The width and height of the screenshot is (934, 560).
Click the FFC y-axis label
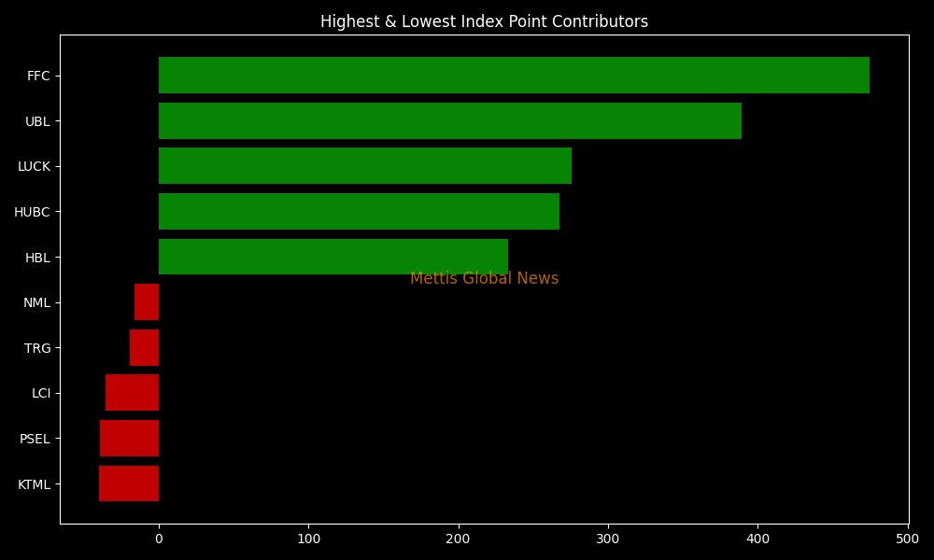coord(38,77)
